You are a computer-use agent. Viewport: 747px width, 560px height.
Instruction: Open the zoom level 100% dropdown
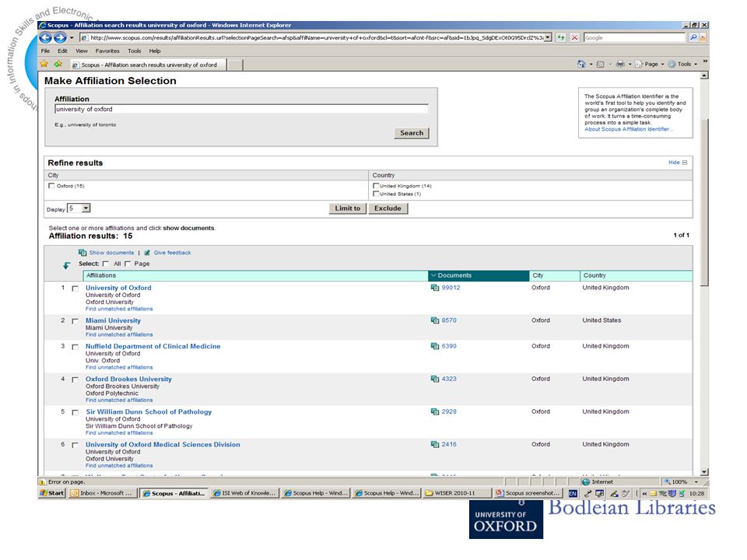coord(696,482)
